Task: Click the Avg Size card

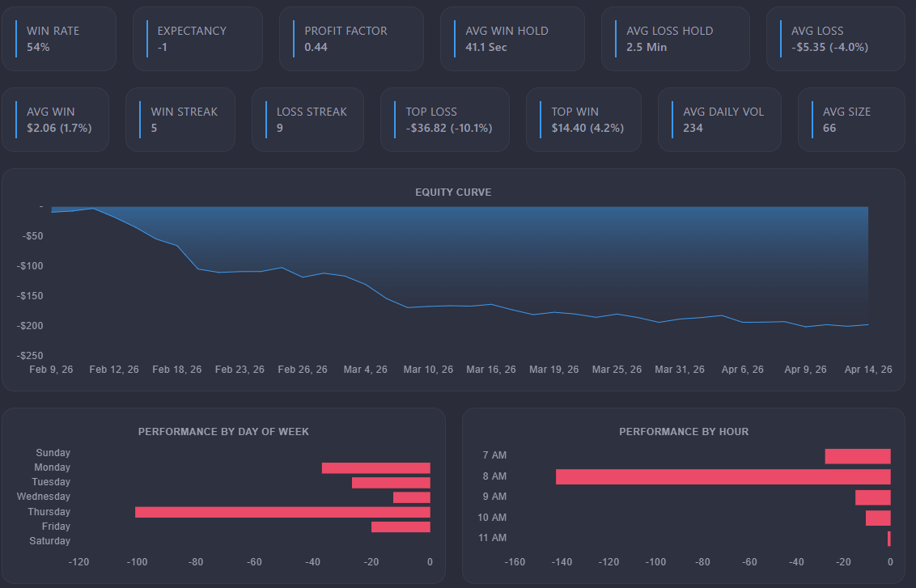Action: tap(851, 120)
